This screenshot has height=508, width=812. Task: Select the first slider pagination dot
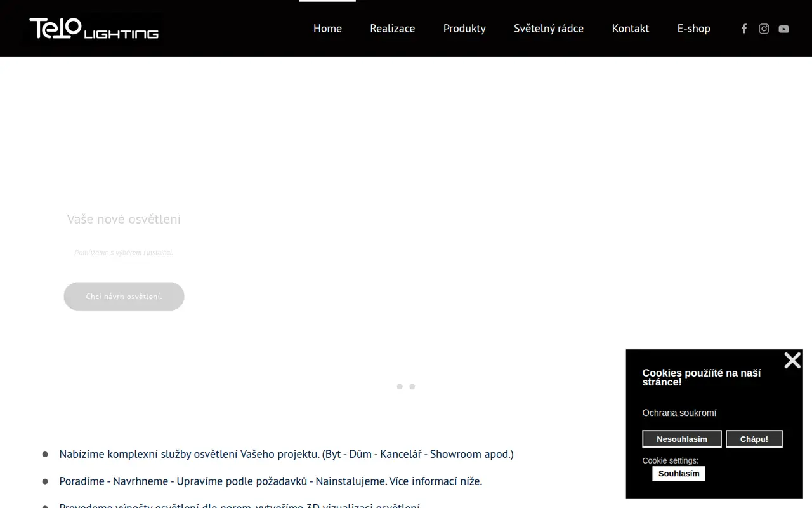click(400, 386)
